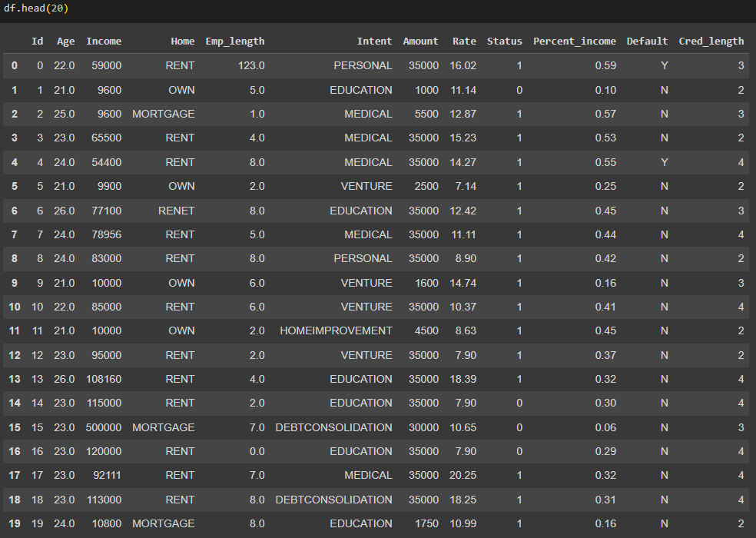Click the Rate value 16.02
Image resolution: width=756 pixels, height=538 pixels.
pyautogui.click(x=463, y=65)
